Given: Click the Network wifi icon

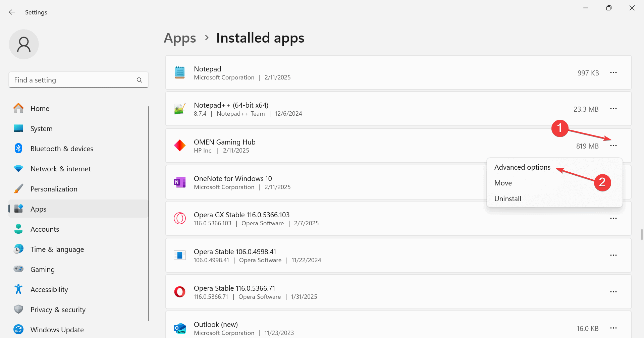Looking at the screenshot, I should (18, 169).
